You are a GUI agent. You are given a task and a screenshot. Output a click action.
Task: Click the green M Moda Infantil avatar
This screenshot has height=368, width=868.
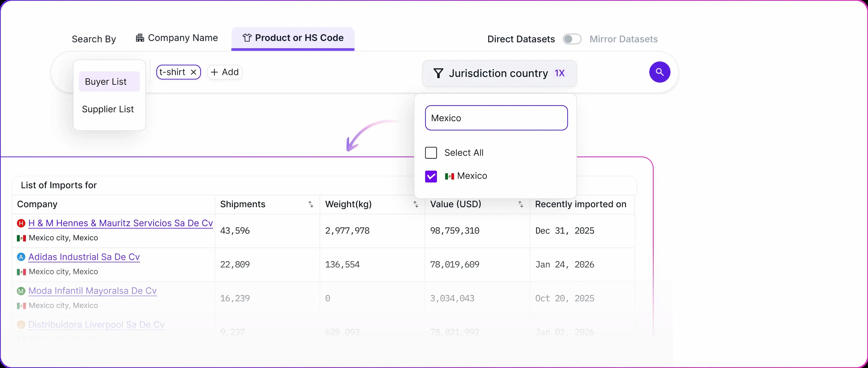click(x=21, y=291)
